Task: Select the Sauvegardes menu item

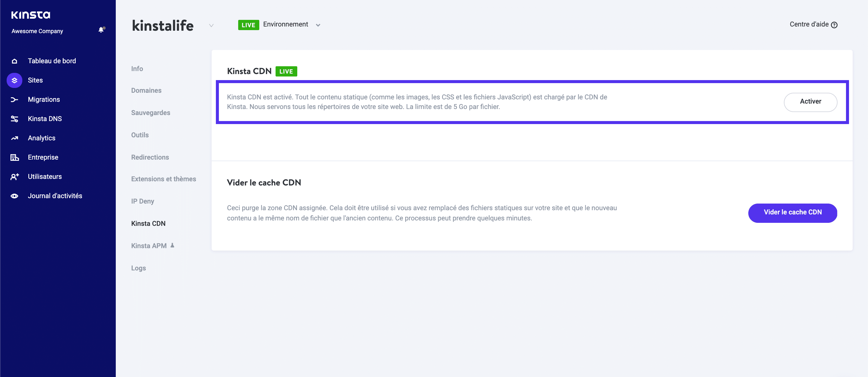Action: (x=150, y=113)
